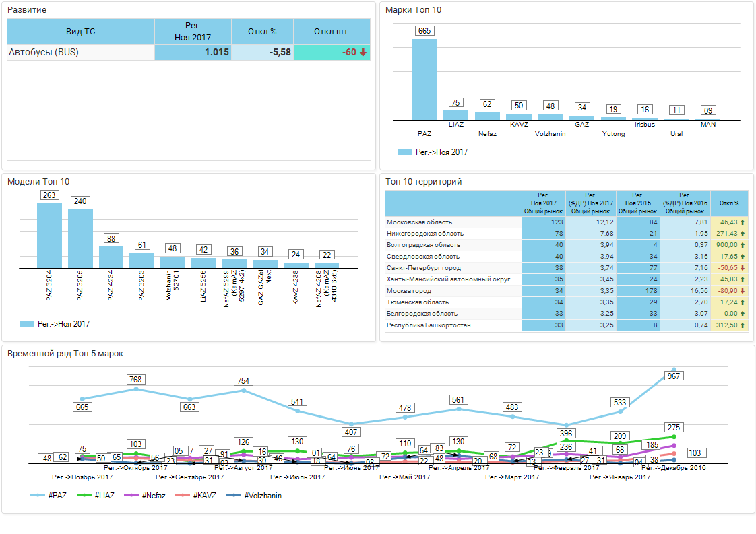Click the green up arrow beside 900,00

click(743, 245)
